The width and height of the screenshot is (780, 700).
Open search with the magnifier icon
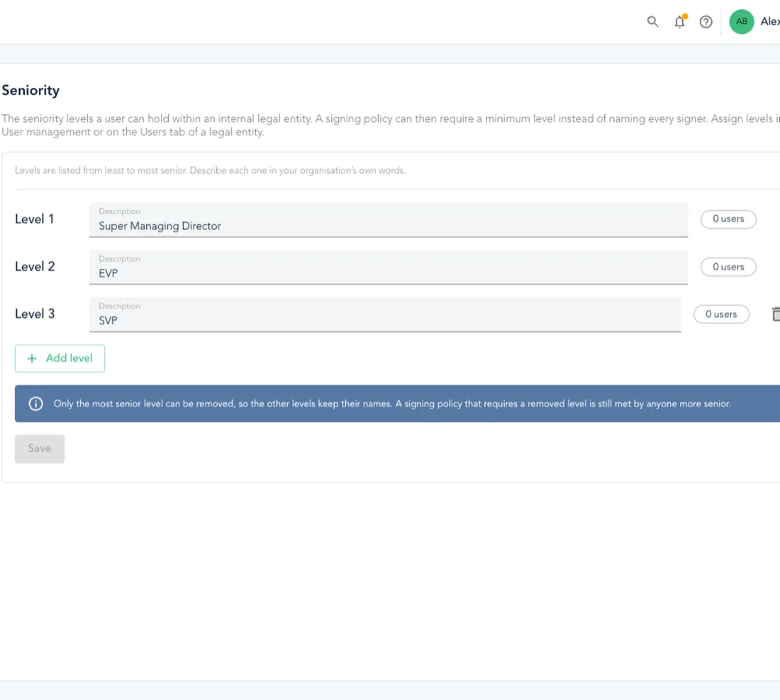click(652, 22)
